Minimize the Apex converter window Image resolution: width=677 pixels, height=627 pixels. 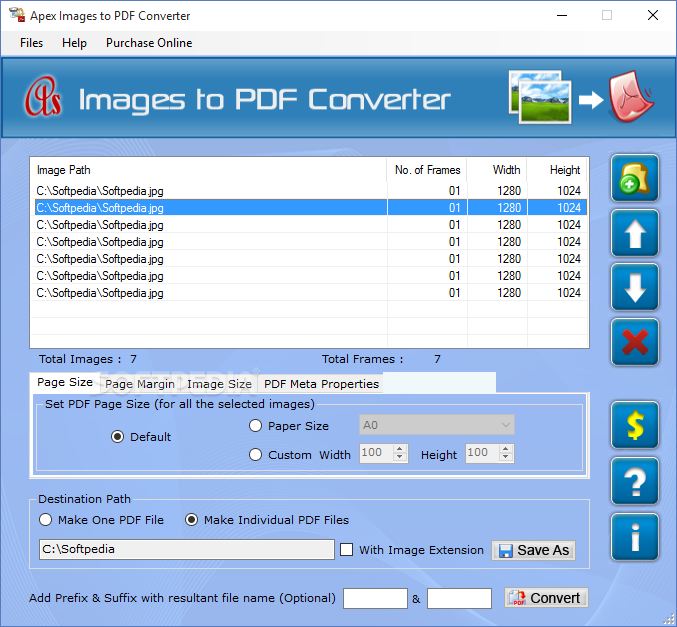pos(562,16)
